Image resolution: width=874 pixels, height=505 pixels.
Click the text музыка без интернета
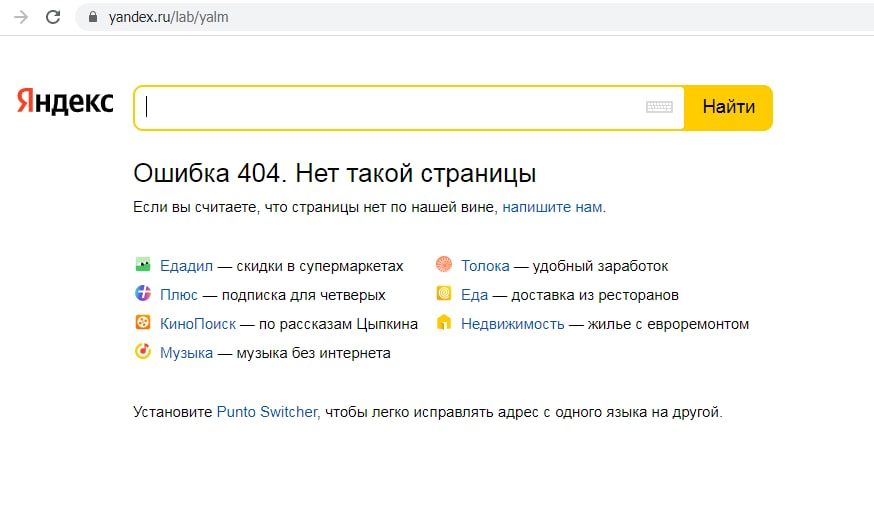(313, 353)
